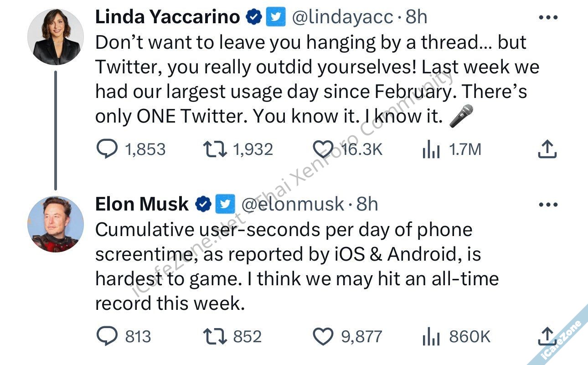Click the Twitter bird badge beside Elon Musk
588x365 pixels.
[225, 204]
